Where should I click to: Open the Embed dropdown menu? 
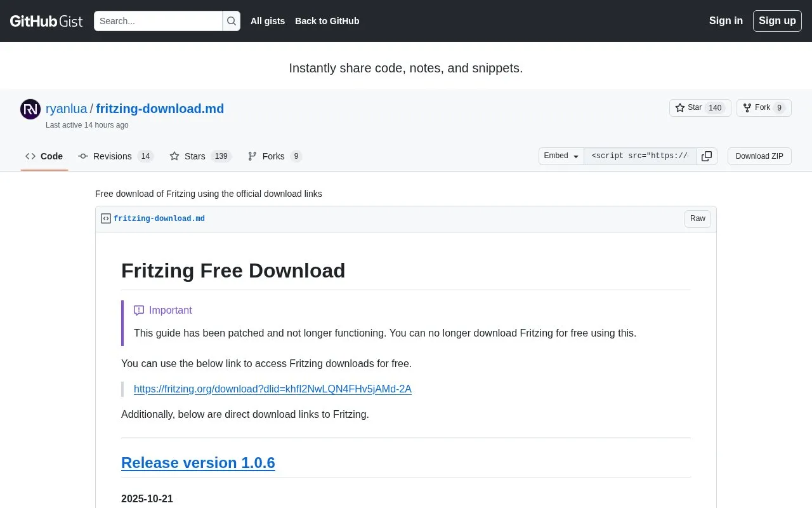point(561,156)
